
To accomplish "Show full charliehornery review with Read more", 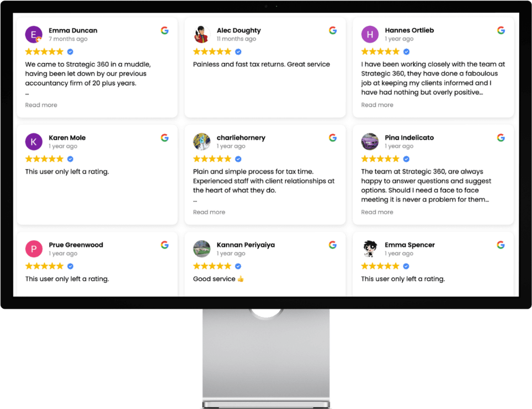I will click(209, 212).
